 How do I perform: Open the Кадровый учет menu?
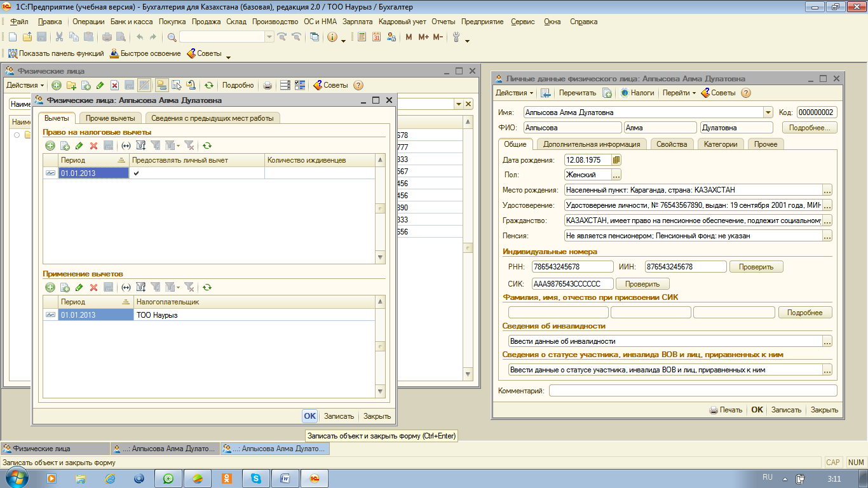402,22
